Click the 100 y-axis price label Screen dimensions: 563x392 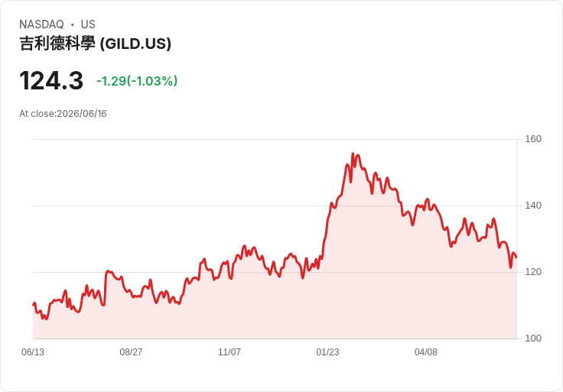[533, 339]
